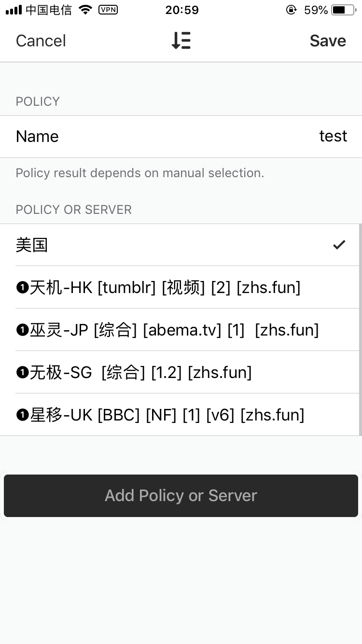Tap circled-1 icon beside 天机-HK
The width and height of the screenshot is (362, 644).
pos(22,288)
